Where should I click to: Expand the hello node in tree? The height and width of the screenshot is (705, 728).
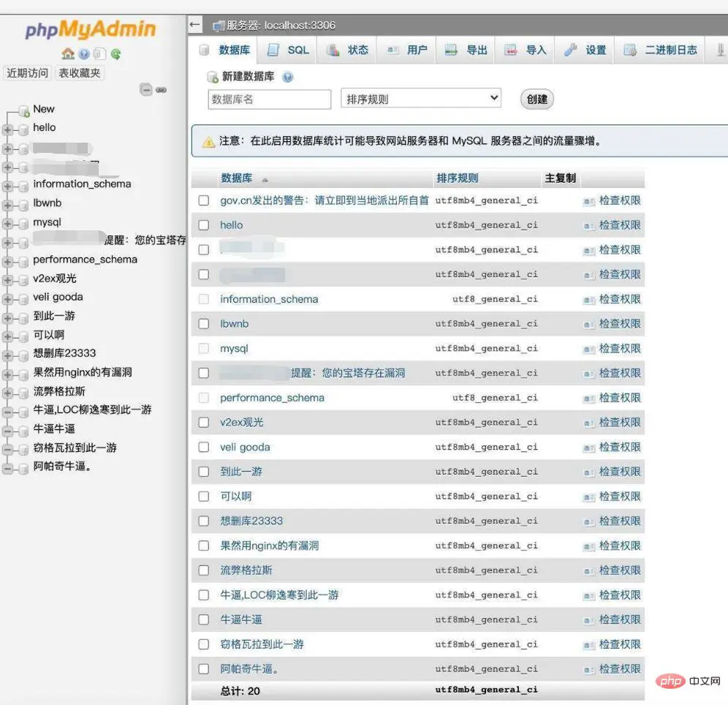[x=7, y=129]
